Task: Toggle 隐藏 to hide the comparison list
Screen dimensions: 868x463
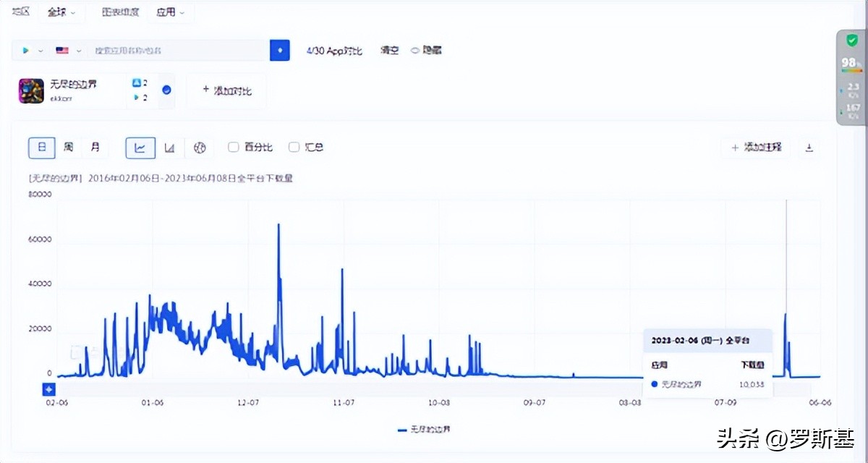Action: point(425,50)
